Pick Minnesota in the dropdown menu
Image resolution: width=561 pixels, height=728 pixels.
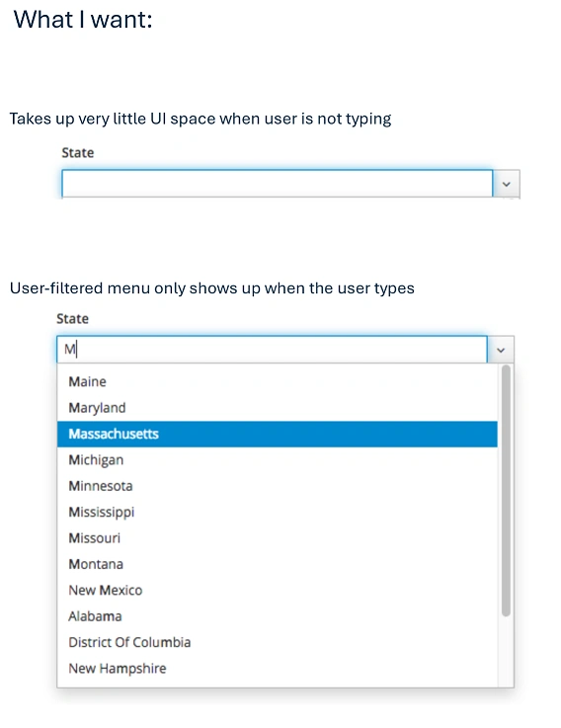[x=277, y=486]
